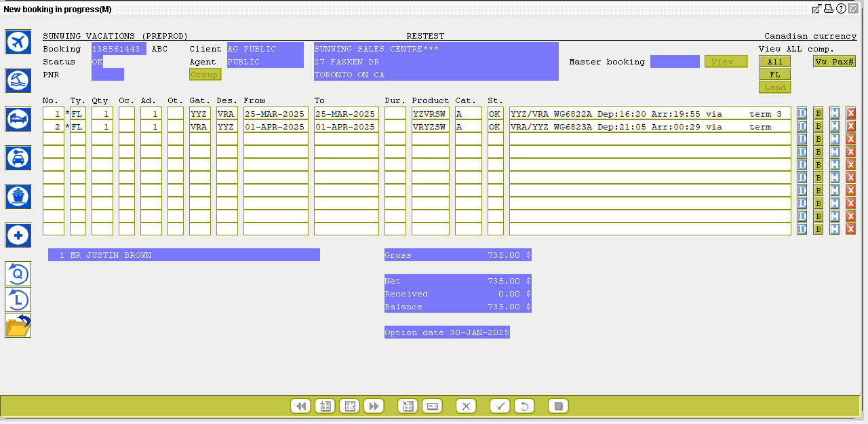Open the swimmer/beach package icon

click(x=18, y=81)
